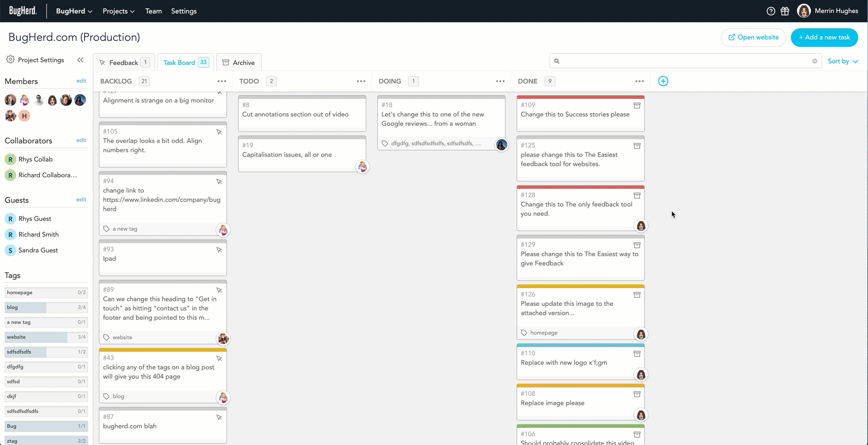Filter by the 'a new tag' tag
The height and width of the screenshot is (445, 868).
[x=46, y=322]
